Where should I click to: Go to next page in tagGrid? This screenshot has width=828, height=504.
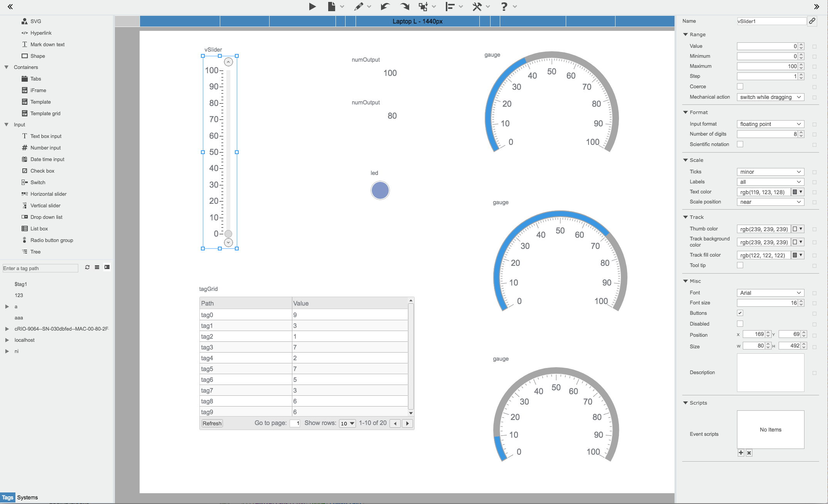407,423
